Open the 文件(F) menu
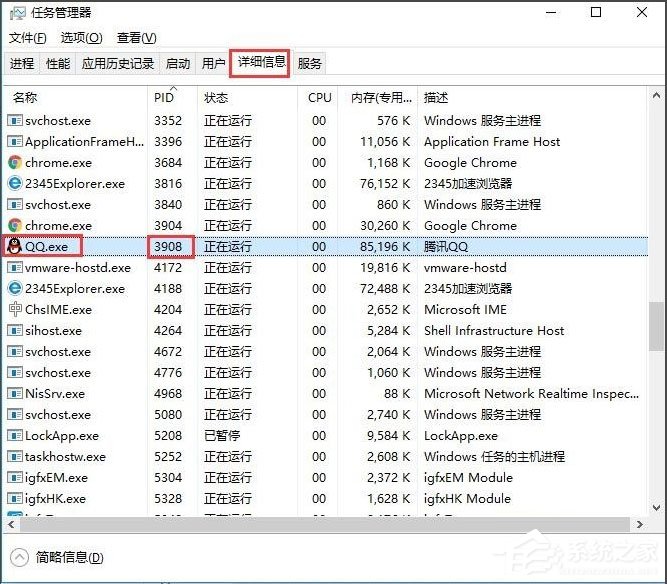This screenshot has height=584, width=667. coord(28,38)
